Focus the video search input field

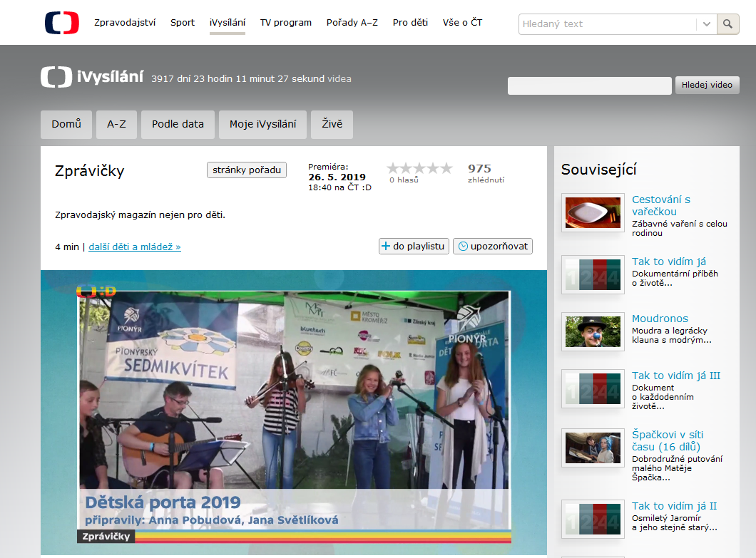589,86
